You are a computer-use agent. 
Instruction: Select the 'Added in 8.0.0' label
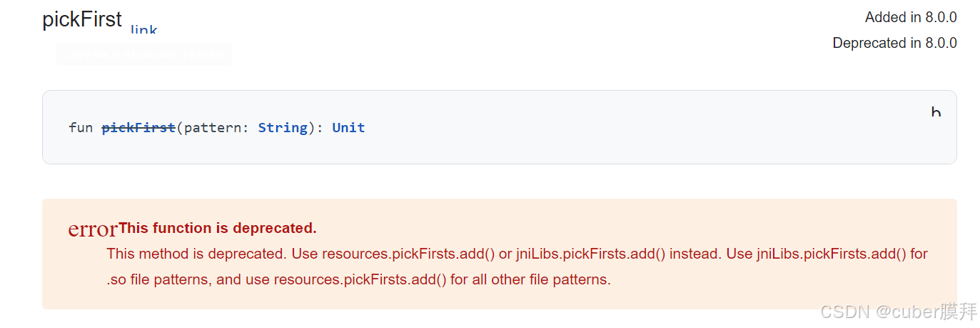[x=911, y=17]
